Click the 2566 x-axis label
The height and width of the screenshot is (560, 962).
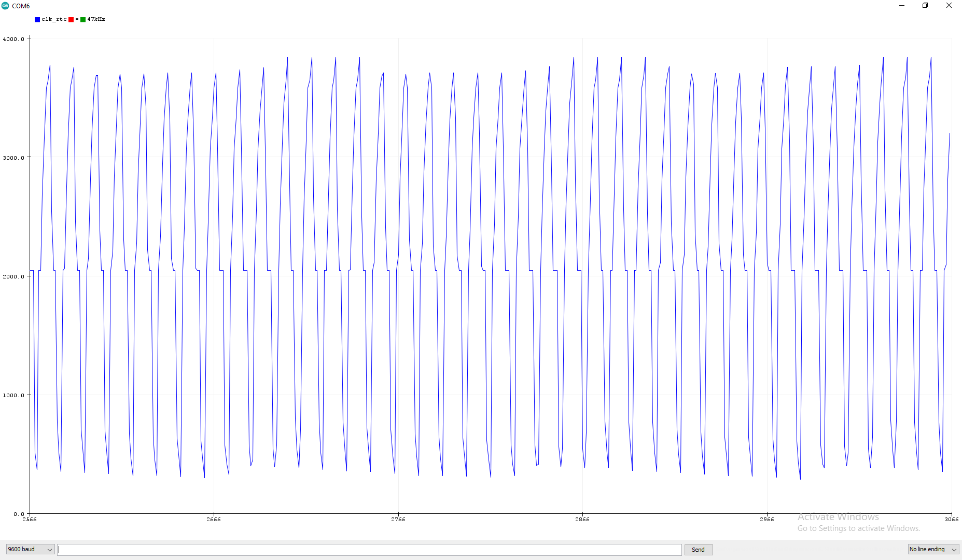[30, 519]
